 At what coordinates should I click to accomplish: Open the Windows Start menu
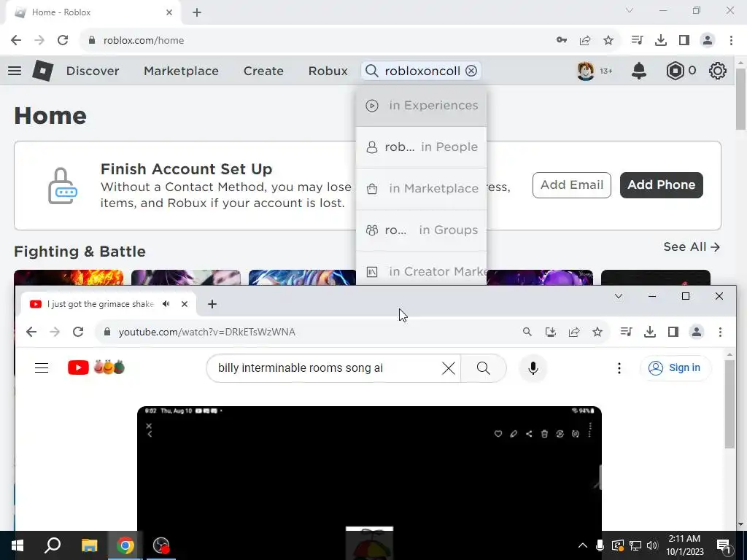click(x=18, y=545)
